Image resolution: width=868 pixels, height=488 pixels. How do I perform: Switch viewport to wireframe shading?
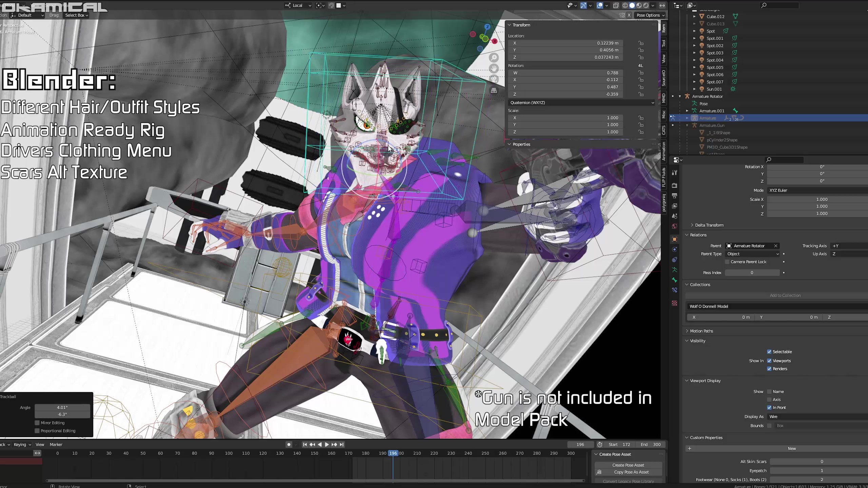pyautogui.click(x=625, y=5)
